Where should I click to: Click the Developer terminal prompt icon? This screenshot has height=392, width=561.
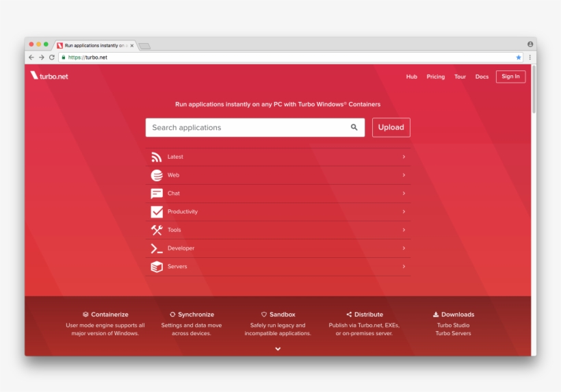click(157, 248)
